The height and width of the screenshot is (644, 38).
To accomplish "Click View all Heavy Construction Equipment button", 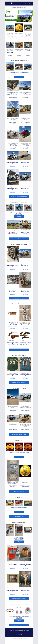I will [x=19, y=196].
